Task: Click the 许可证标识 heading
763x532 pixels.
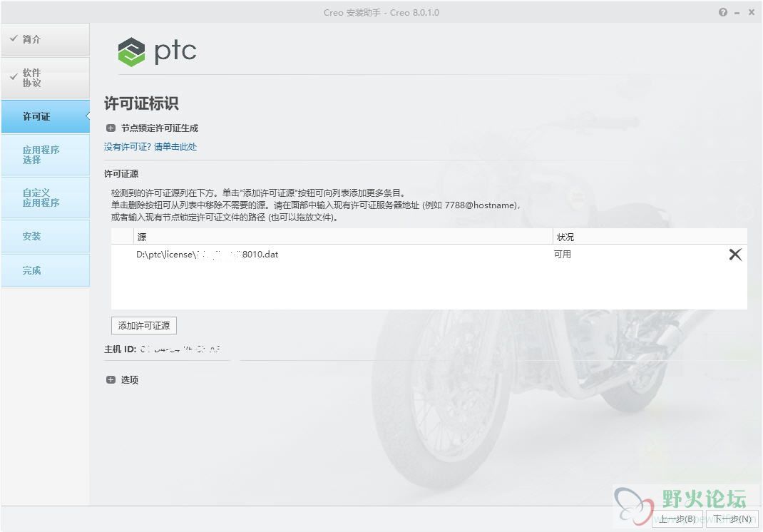Action: (x=141, y=103)
